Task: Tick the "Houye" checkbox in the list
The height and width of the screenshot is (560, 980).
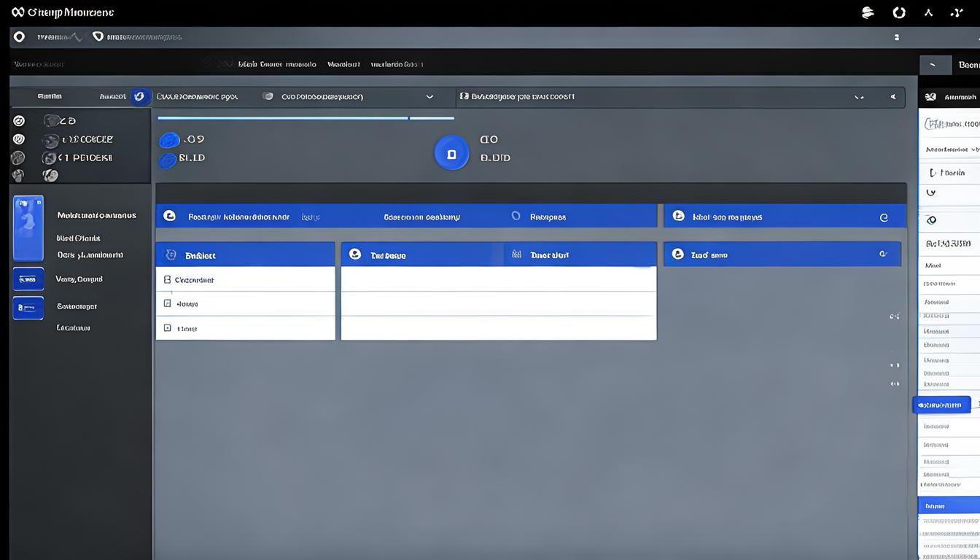Action: [168, 303]
